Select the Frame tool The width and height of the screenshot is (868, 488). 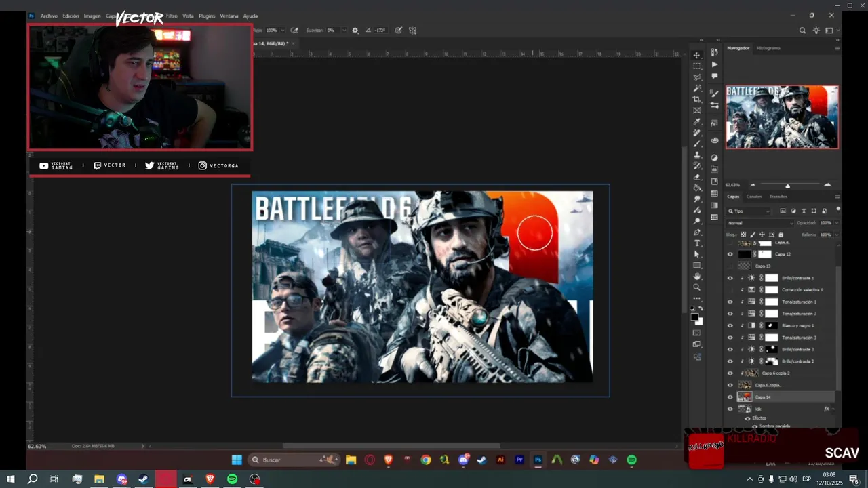click(696, 110)
